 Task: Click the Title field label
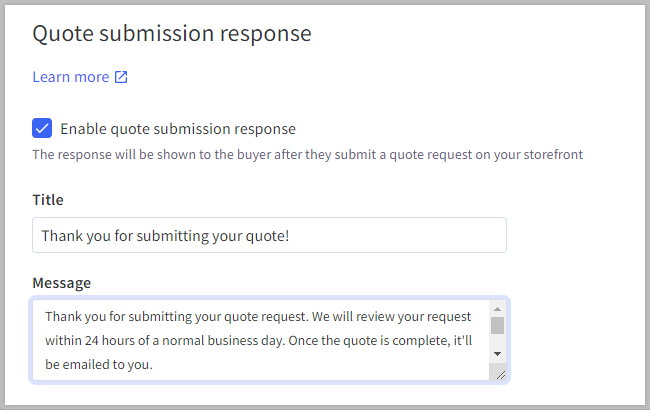coord(48,200)
